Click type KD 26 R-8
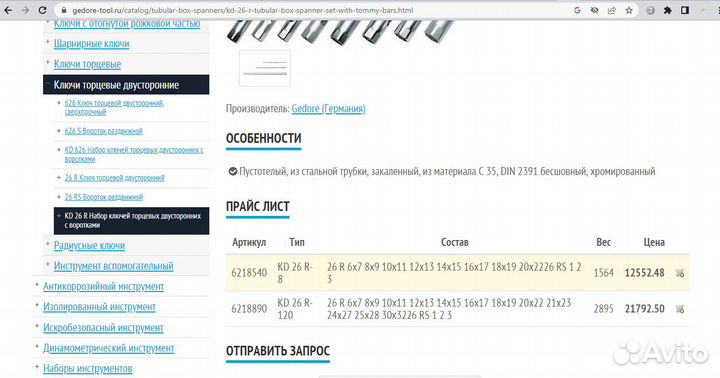Screen dimensions: 720x378 (295, 273)
